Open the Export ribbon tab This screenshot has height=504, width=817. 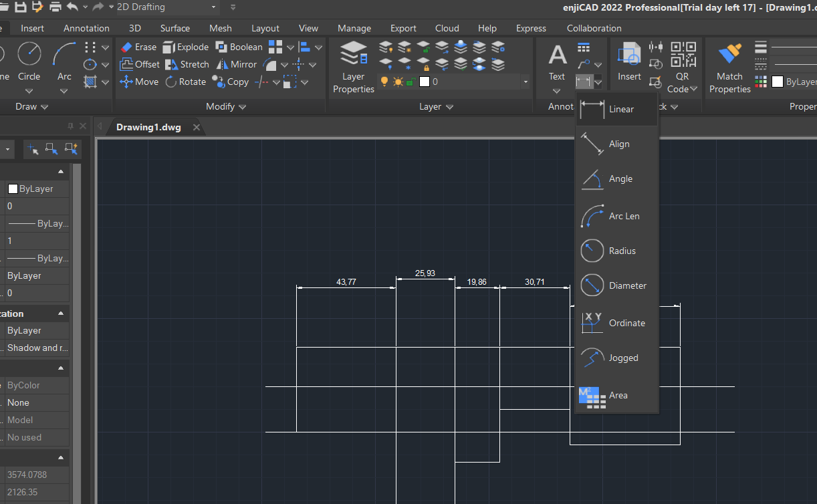404,28
